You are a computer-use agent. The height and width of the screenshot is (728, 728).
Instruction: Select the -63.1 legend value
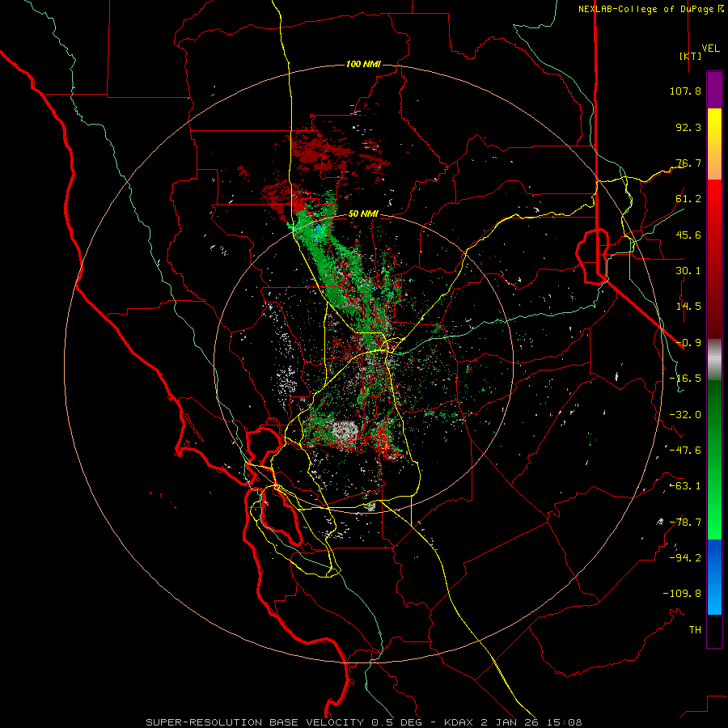685,486
